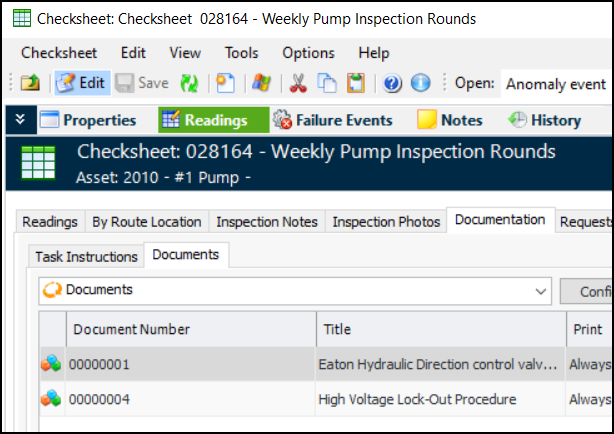The image size is (614, 434).
Task: Select the Readings sub-tab
Action: [50, 222]
